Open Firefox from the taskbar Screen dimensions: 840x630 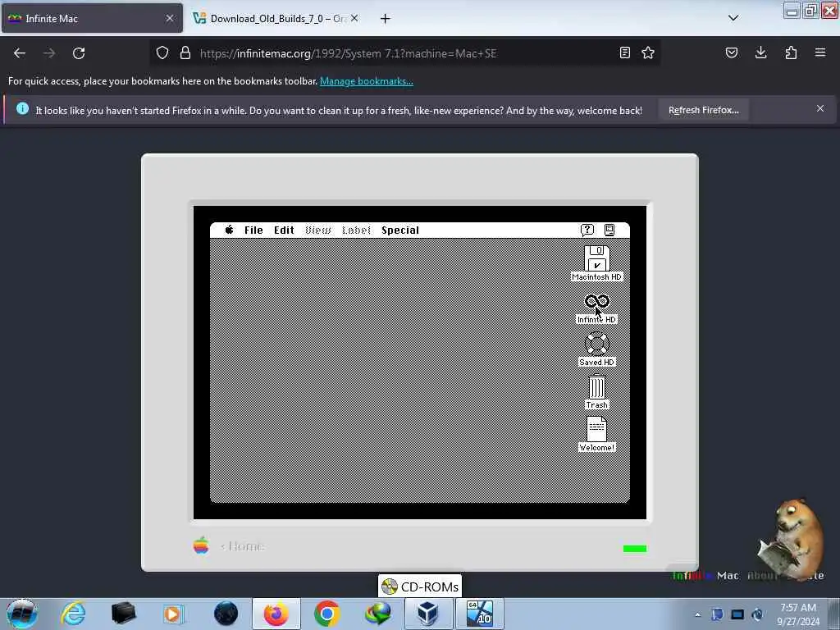click(276, 614)
